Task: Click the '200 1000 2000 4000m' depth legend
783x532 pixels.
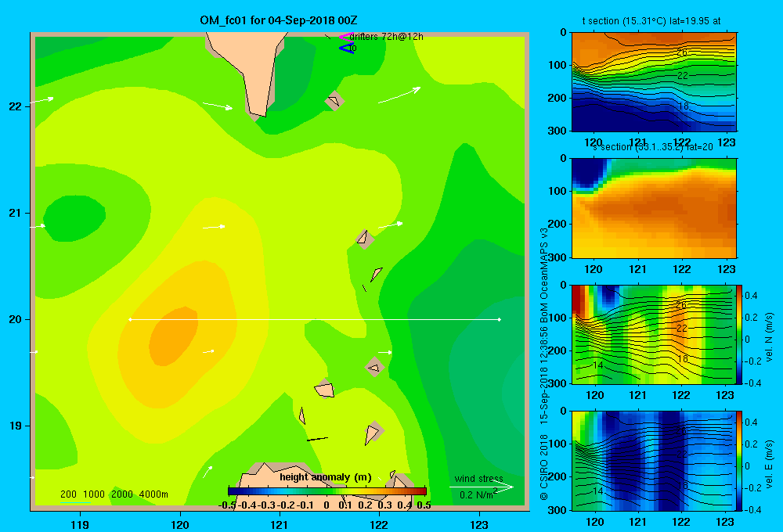Action: 114,494
